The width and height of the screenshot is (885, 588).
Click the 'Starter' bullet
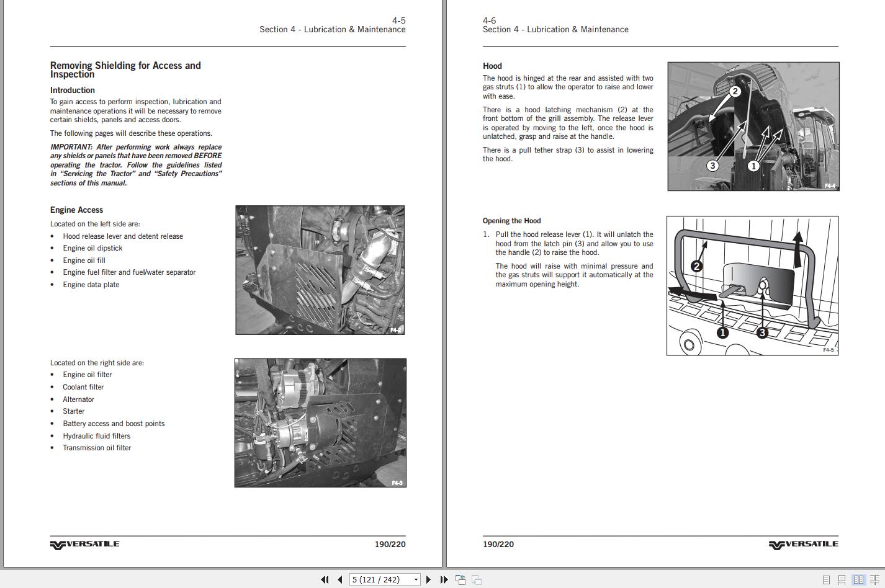click(x=73, y=411)
